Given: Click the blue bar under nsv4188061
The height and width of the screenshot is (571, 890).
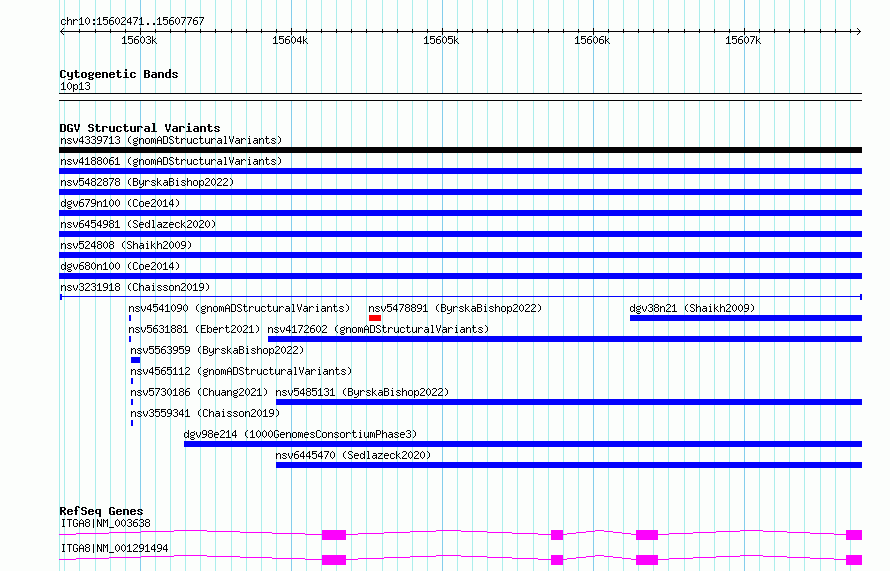Looking at the screenshot, I should tap(460, 171).
